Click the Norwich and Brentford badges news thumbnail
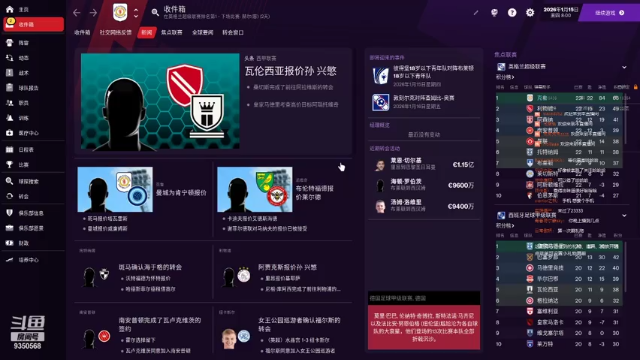Screen dimensions: 640x360 click(255, 189)
